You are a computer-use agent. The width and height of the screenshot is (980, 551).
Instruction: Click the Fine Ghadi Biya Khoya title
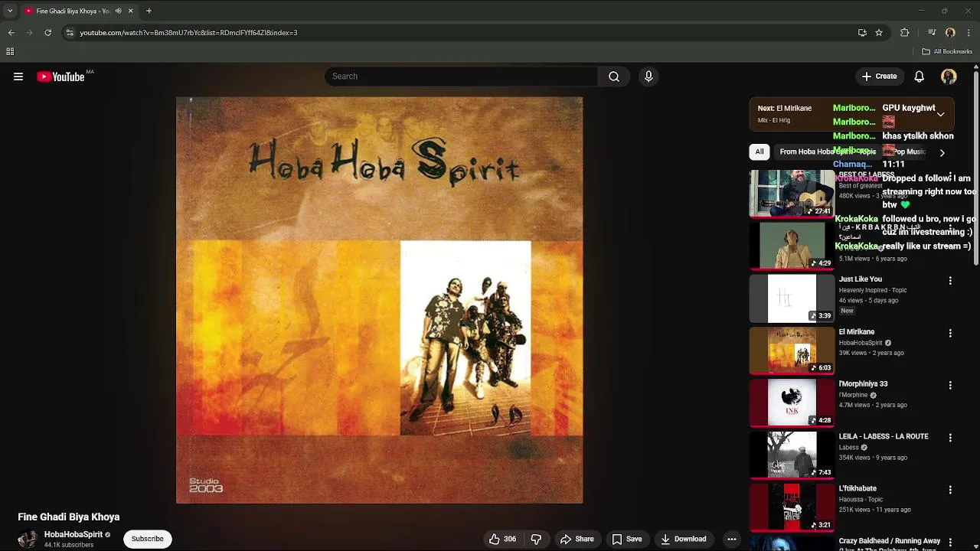click(x=68, y=517)
